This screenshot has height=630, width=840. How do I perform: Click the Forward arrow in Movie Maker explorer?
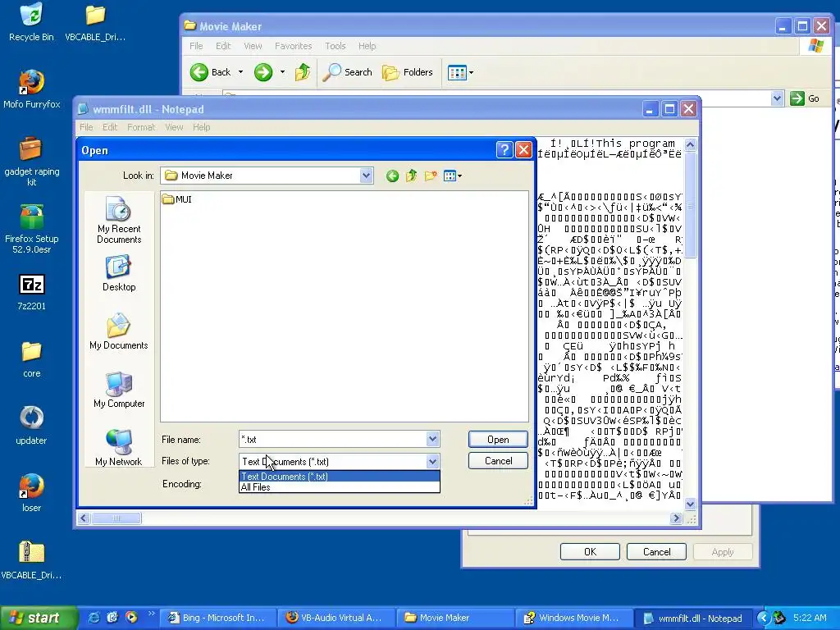pos(263,72)
